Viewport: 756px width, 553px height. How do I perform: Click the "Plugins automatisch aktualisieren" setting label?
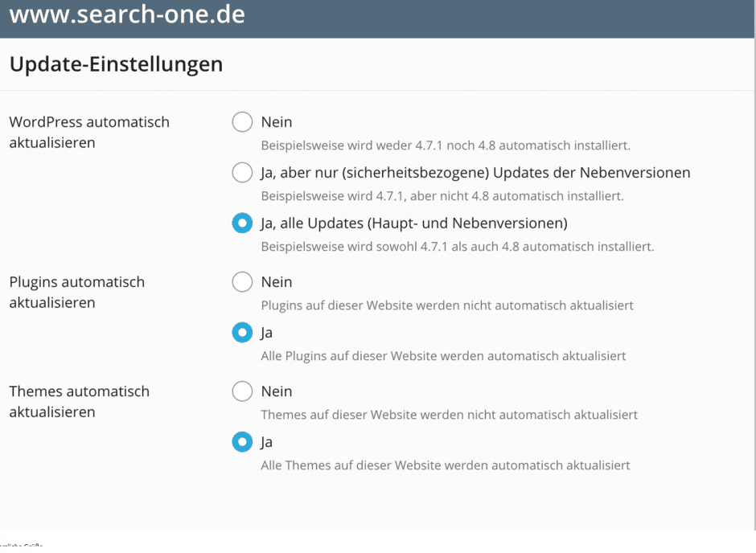[x=77, y=293]
